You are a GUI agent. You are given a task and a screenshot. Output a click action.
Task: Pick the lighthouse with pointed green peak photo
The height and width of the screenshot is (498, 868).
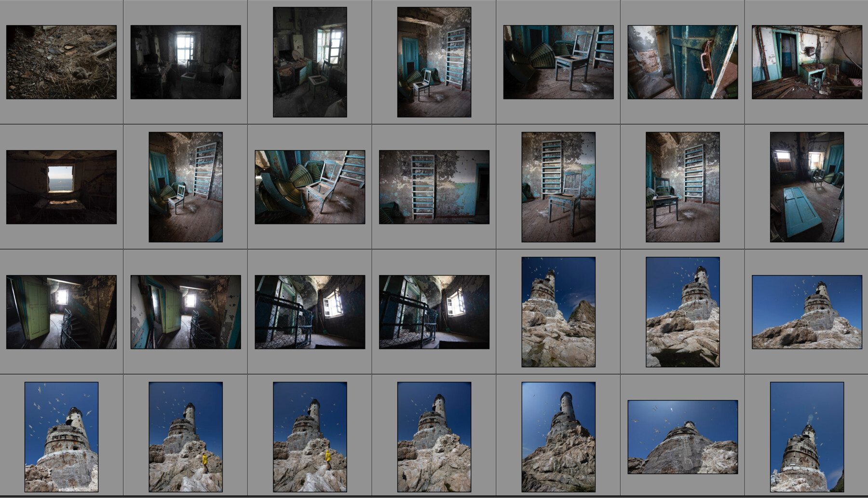pos(558,312)
